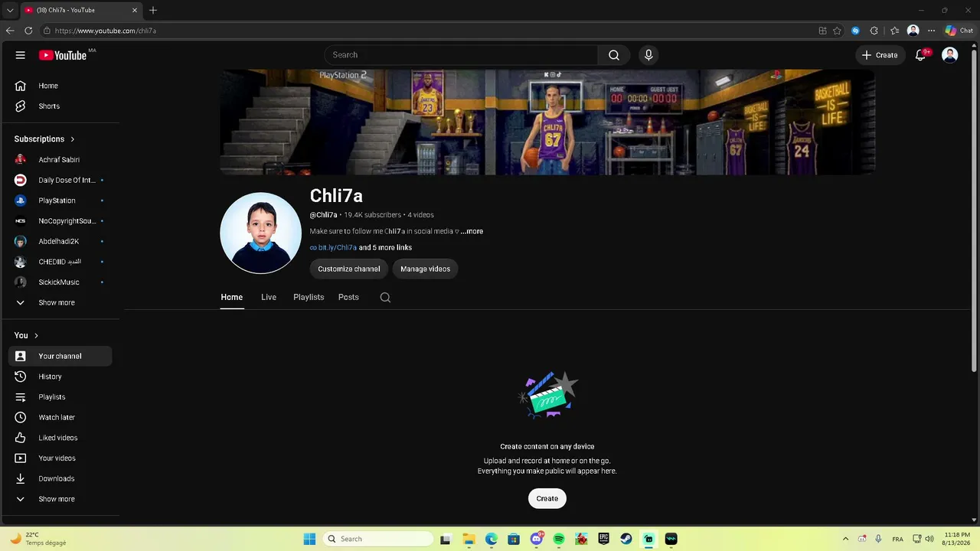This screenshot has height=551, width=980.
Task: Open the tab list dropdown
Action: (x=10, y=10)
